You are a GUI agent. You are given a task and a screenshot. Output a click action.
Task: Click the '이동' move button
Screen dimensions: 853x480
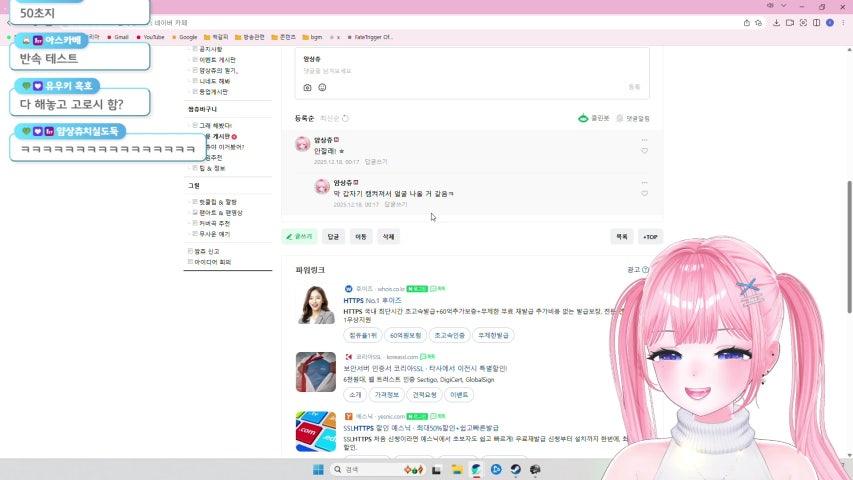pyautogui.click(x=361, y=237)
